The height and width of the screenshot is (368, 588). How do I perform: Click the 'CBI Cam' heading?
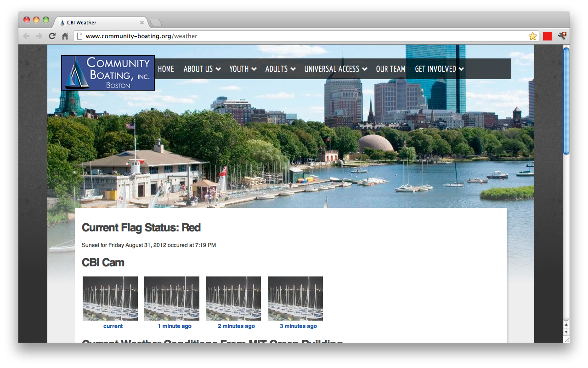pos(103,263)
